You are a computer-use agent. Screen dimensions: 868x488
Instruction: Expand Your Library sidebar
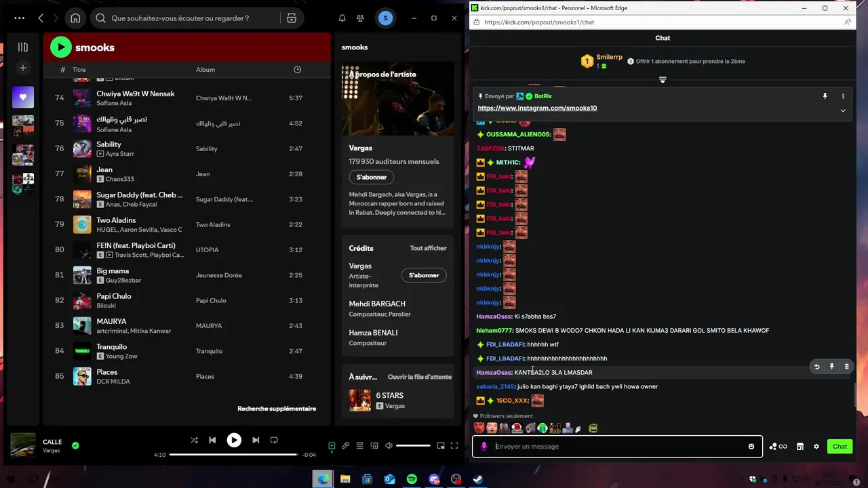pos(23,47)
